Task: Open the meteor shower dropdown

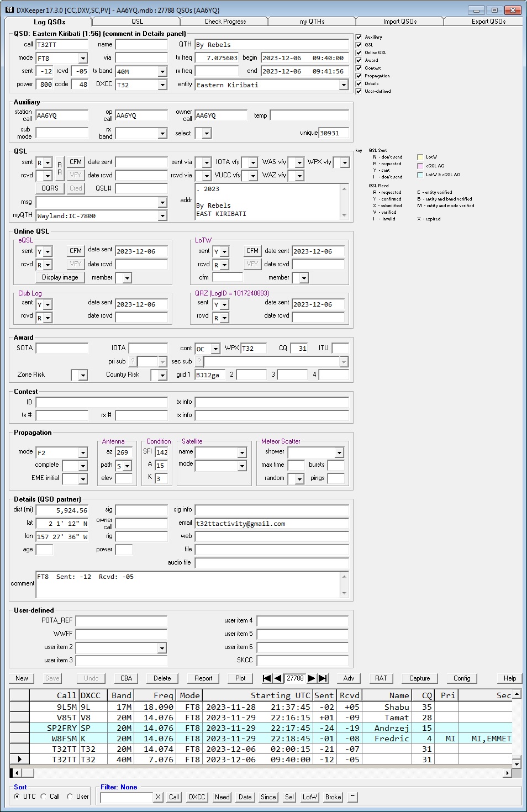Action: point(339,452)
